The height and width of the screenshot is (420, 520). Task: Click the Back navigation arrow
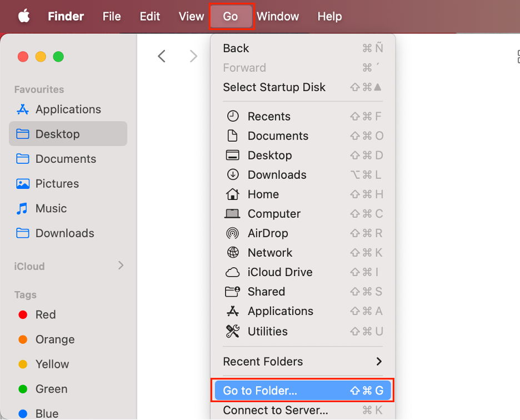coord(162,56)
